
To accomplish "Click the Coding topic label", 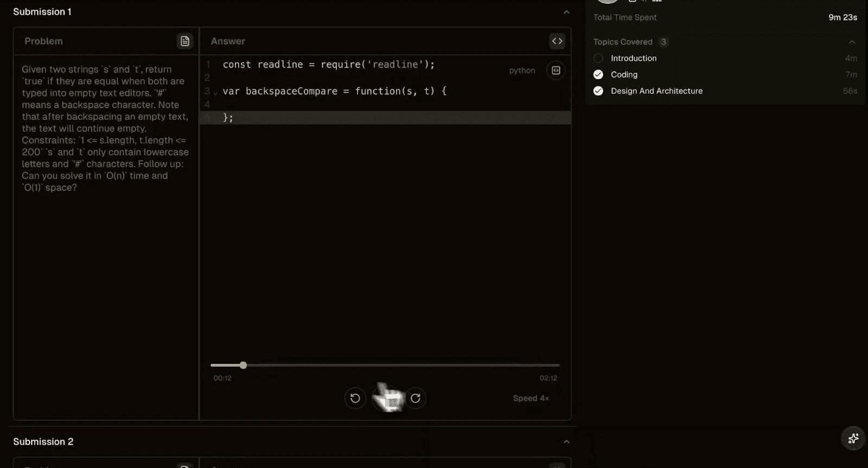I will [x=624, y=75].
